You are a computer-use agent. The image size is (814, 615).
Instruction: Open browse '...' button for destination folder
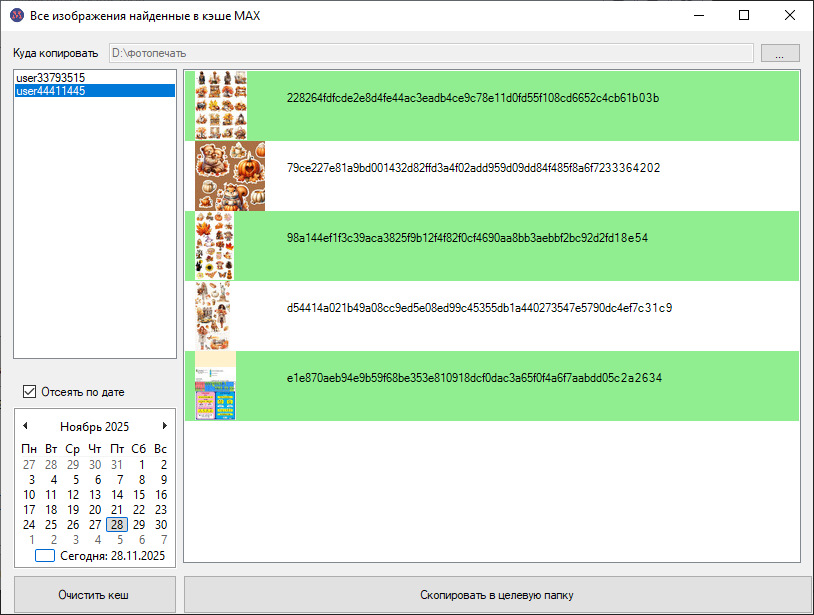click(x=780, y=54)
